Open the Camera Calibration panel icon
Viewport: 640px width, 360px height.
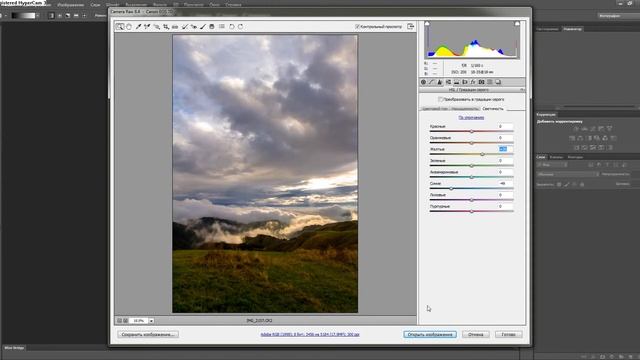481,82
